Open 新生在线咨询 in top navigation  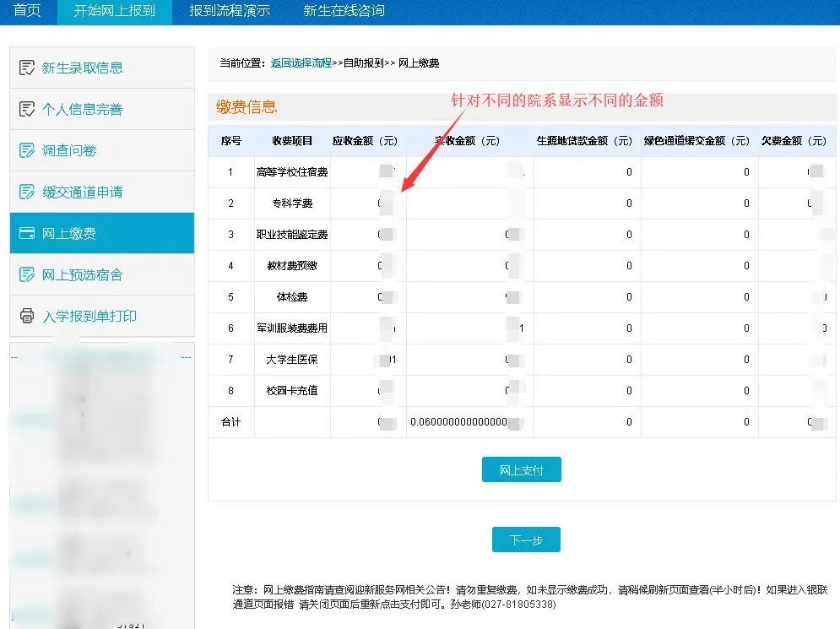point(344,11)
